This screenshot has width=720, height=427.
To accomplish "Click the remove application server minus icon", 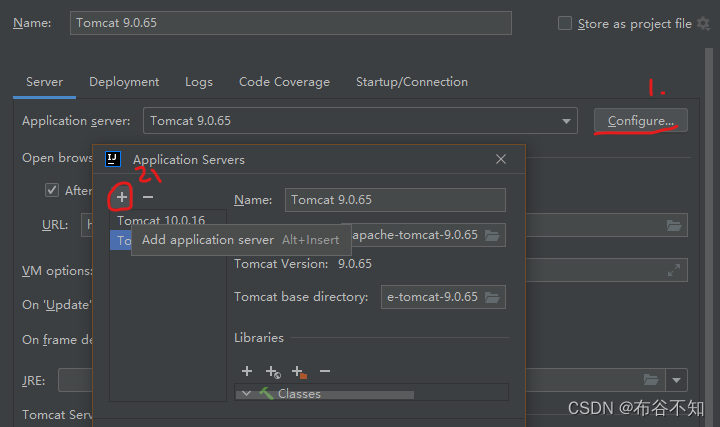I will point(148,197).
